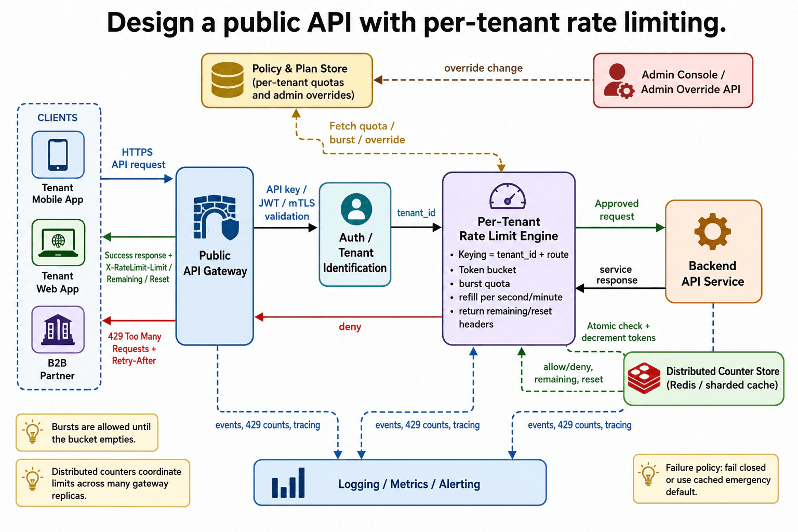Click 'Atomic check + decrement tokens' label
The width and height of the screenshot is (798, 532).
point(618,332)
